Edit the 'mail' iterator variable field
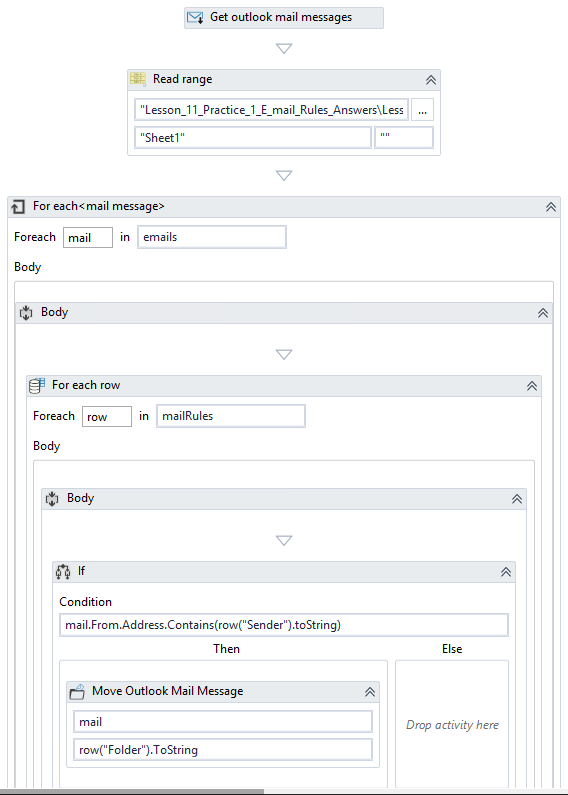Image resolution: width=568 pixels, height=795 pixels. [x=88, y=237]
